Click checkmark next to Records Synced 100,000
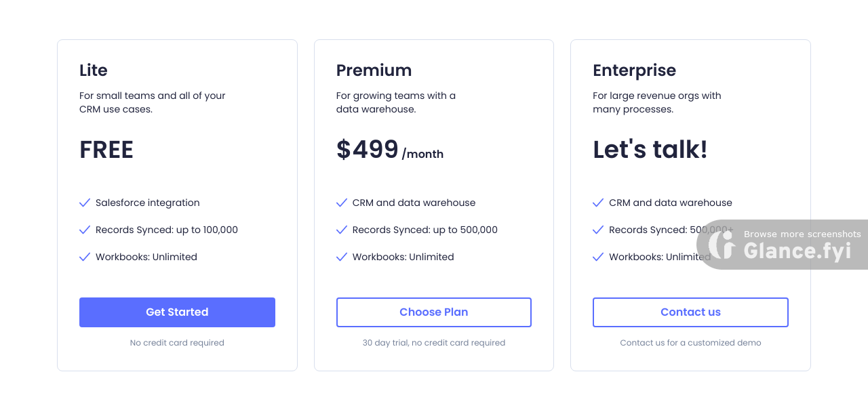The width and height of the screenshot is (868, 414). pyautogui.click(x=85, y=230)
